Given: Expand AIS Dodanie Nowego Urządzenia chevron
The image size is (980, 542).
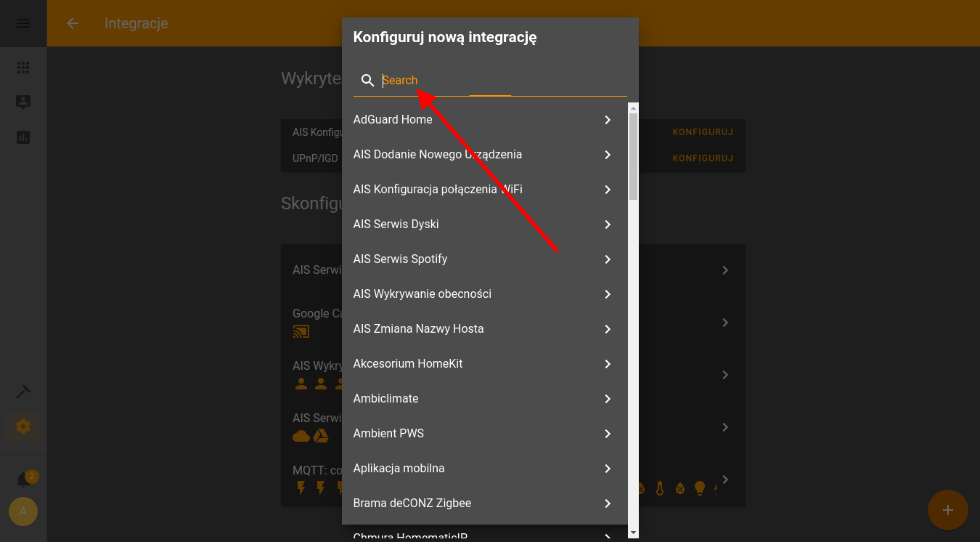Looking at the screenshot, I should click(x=608, y=155).
